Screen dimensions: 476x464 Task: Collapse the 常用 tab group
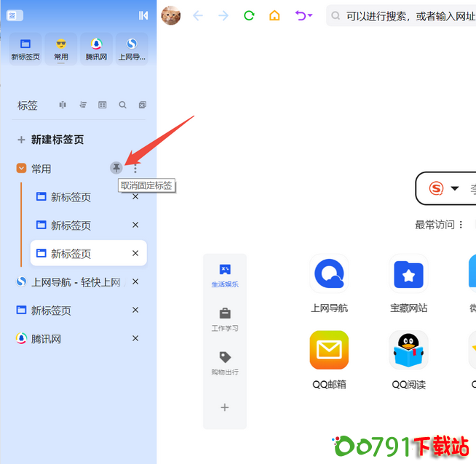(x=21, y=168)
